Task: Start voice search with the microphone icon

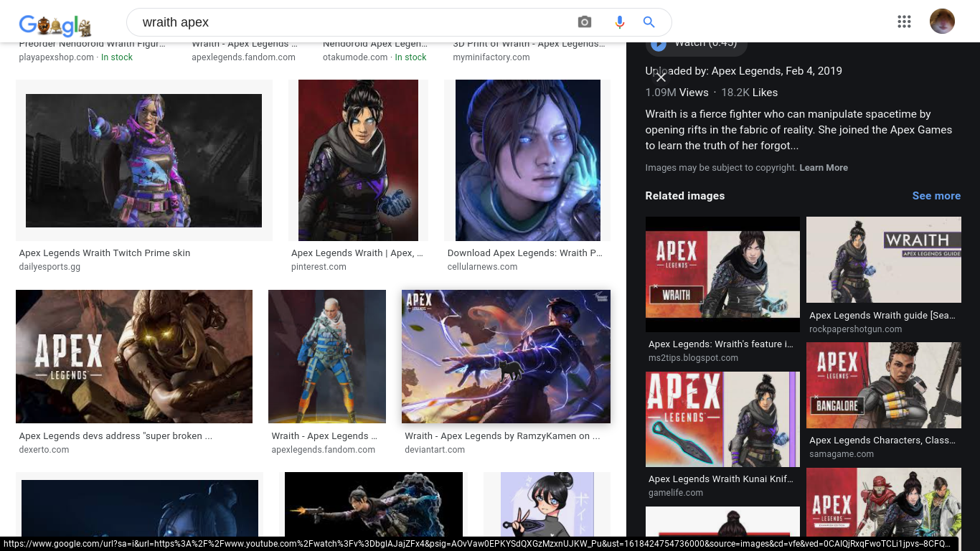Action: (620, 22)
